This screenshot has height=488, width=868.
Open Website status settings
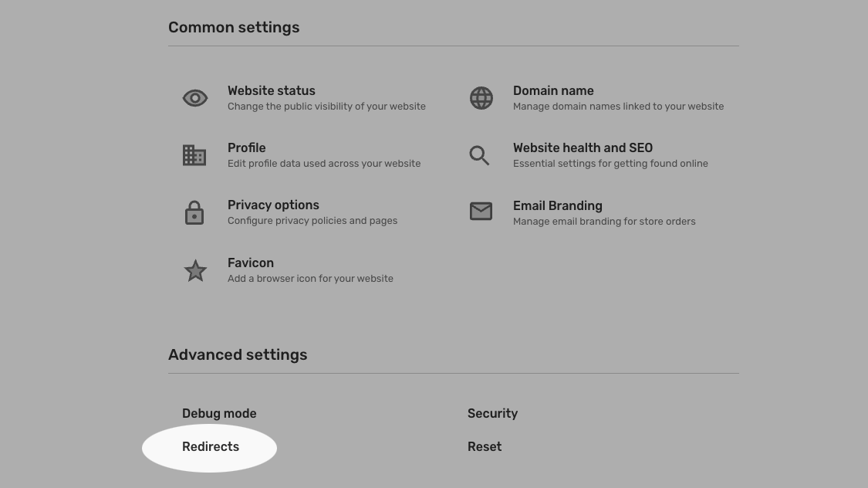272,91
